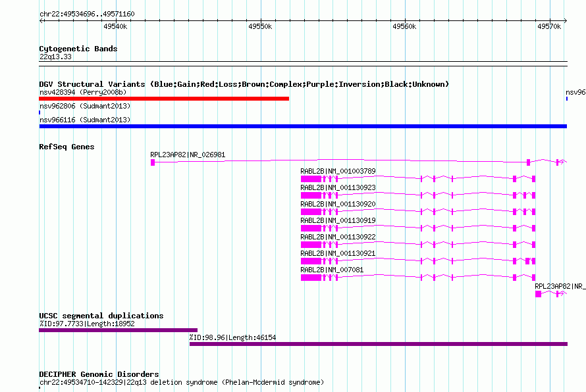Click the 49570k ruler tick label
The width and height of the screenshot is (586, 392).
click(549, 26)
